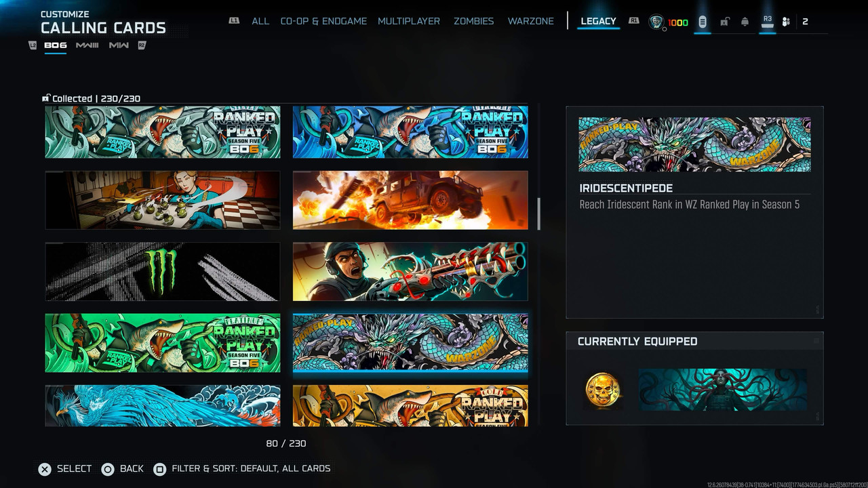Image resolution: width=868 pixels, height=488 pixels.
Task: Select the BO6 game filter tab
Action: pos(55,45)
